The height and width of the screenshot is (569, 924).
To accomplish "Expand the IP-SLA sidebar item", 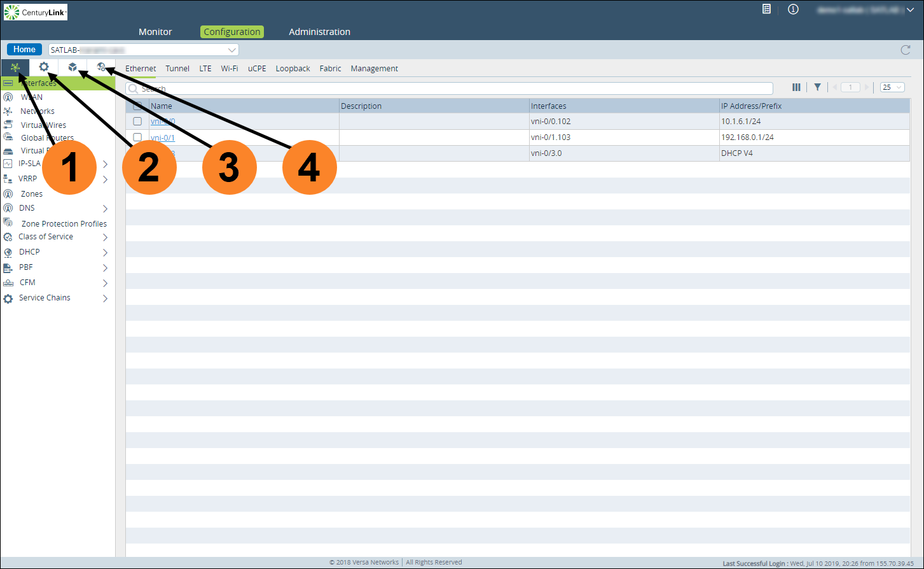I will [x=106, y=164].
